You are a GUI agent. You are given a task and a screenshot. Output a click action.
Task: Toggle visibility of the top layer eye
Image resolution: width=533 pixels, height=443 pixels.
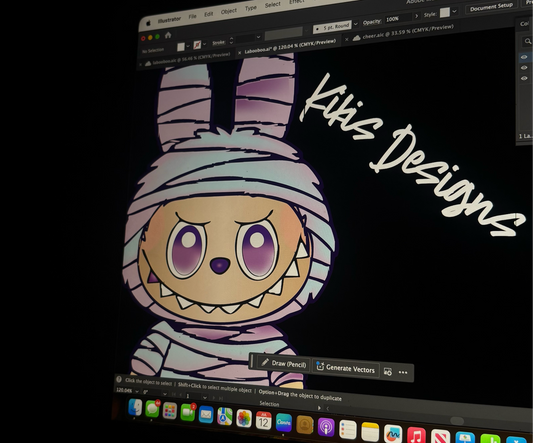[x=524, y=57]
